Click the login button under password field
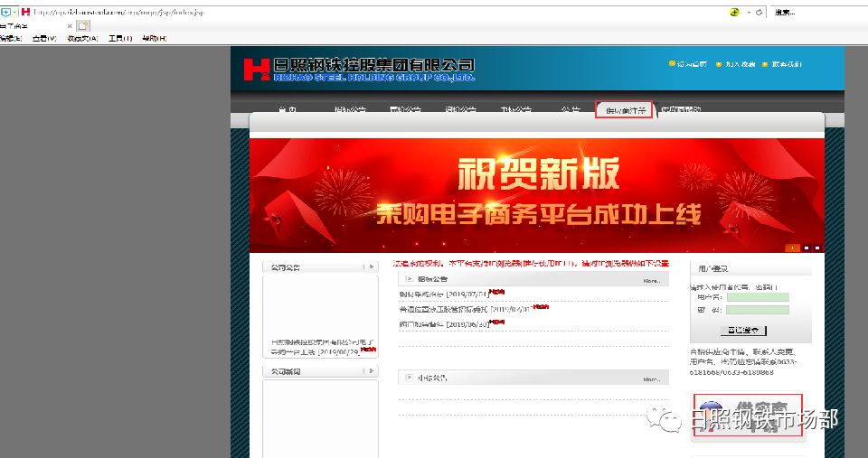The image size is (868, 458). coord(743,331)
